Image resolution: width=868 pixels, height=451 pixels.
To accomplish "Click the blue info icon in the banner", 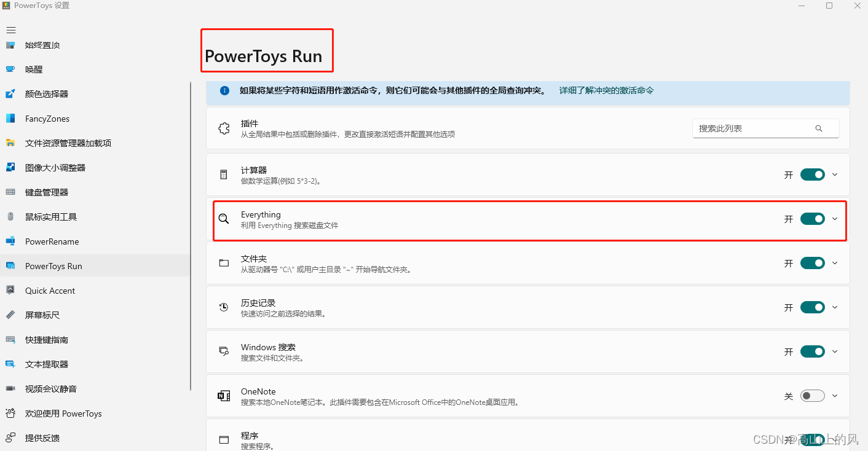I will [224, 90].
